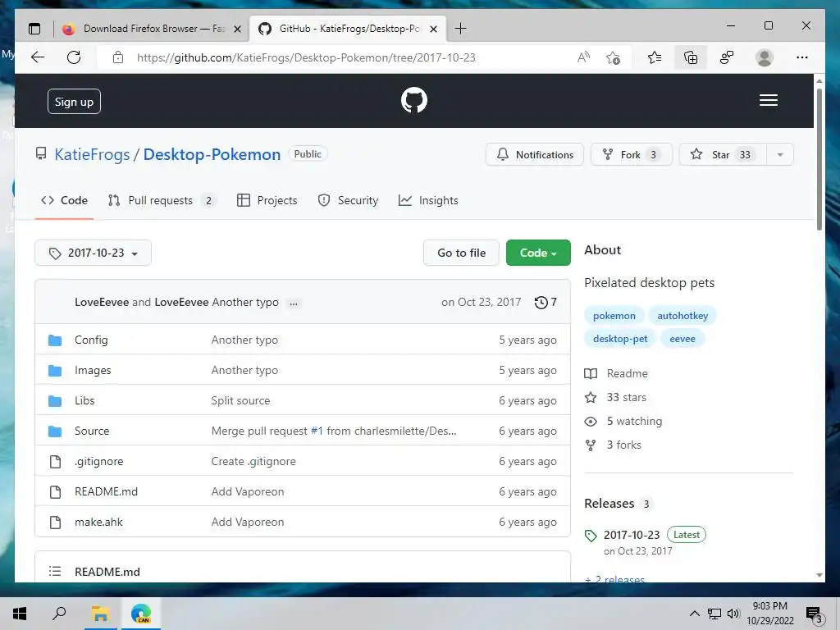Open the Collections button
Image resolution: width=840 pixels, height=630 pixels.
point(691,57)
